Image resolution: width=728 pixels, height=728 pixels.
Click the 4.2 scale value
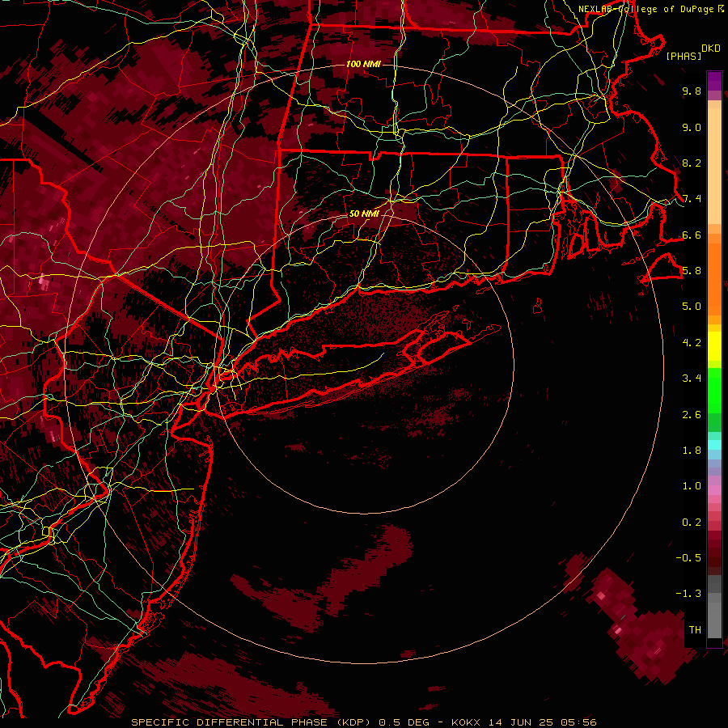tap(692, 343)
